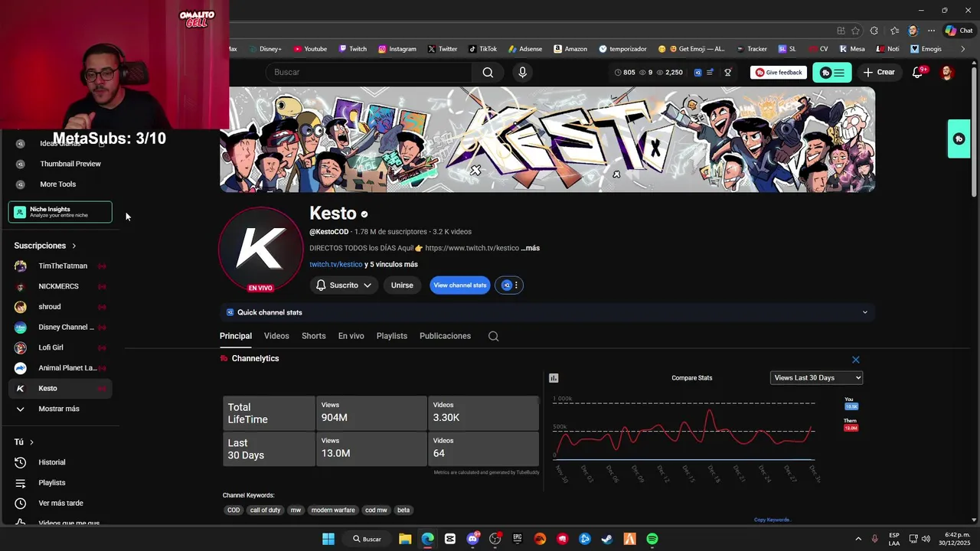Screen dimensions: 980x551
Task: Click the YouTube search input field
Action: 369,72
